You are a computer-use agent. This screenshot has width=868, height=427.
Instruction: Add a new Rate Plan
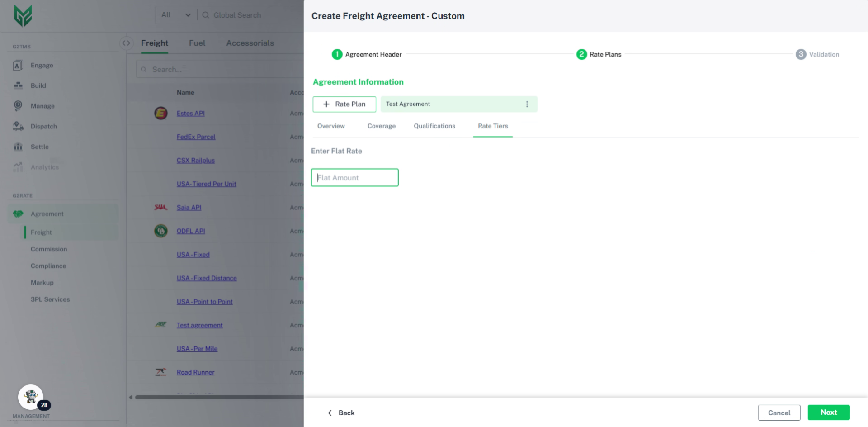(344, 104)
